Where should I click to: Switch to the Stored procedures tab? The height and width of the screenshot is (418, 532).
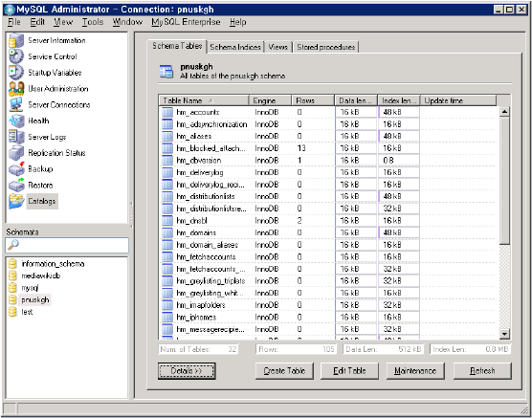point(325,47)
